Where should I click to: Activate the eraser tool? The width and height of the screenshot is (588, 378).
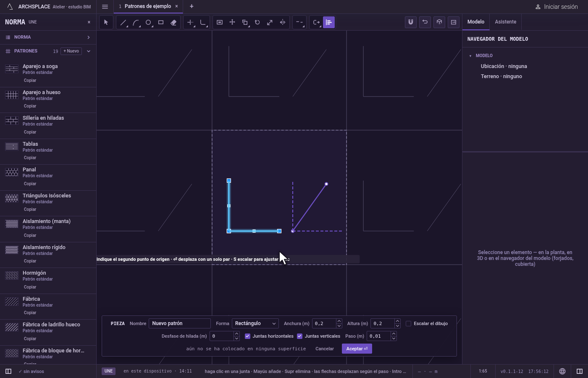pyautogui.click(x=173, y=22)
